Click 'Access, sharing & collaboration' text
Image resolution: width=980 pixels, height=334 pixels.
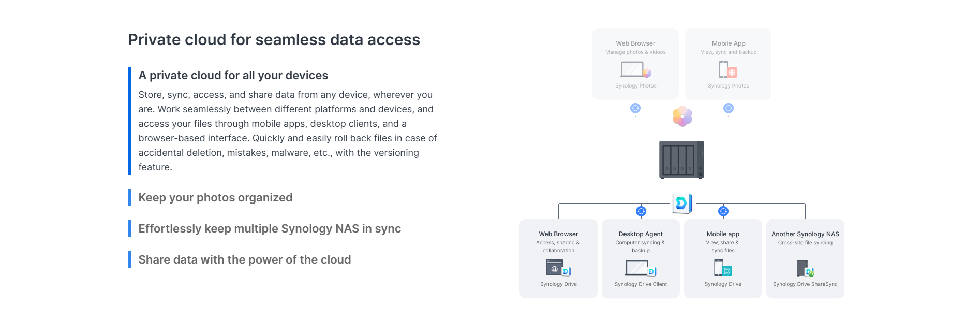tap(558, 246)
